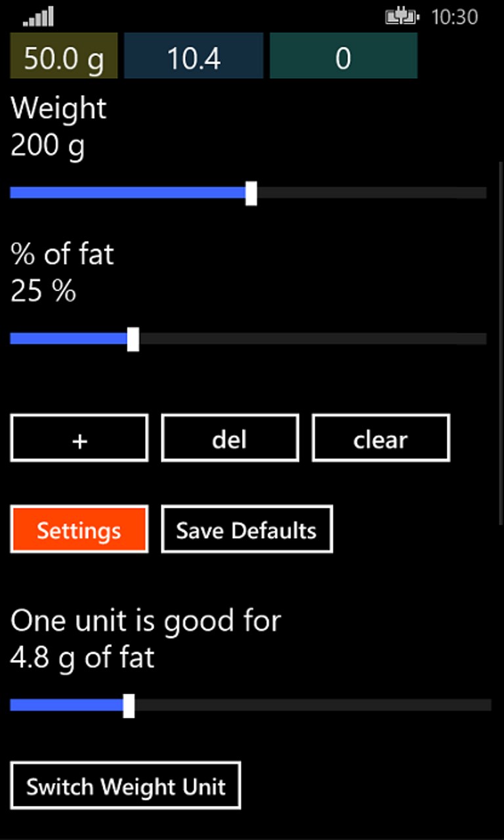Tap the 200 g weight value text
This screenshot has width=504, height=840.
(48, 145)
